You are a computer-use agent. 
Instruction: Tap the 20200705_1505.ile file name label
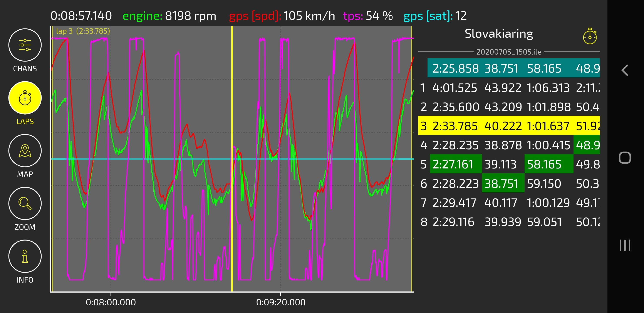coord(509,52)
